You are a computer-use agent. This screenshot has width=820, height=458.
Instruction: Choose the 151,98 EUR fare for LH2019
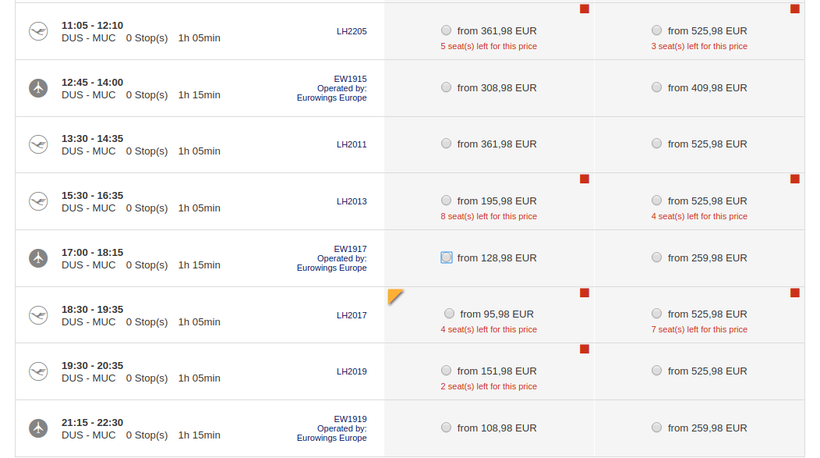coord(446,371)
